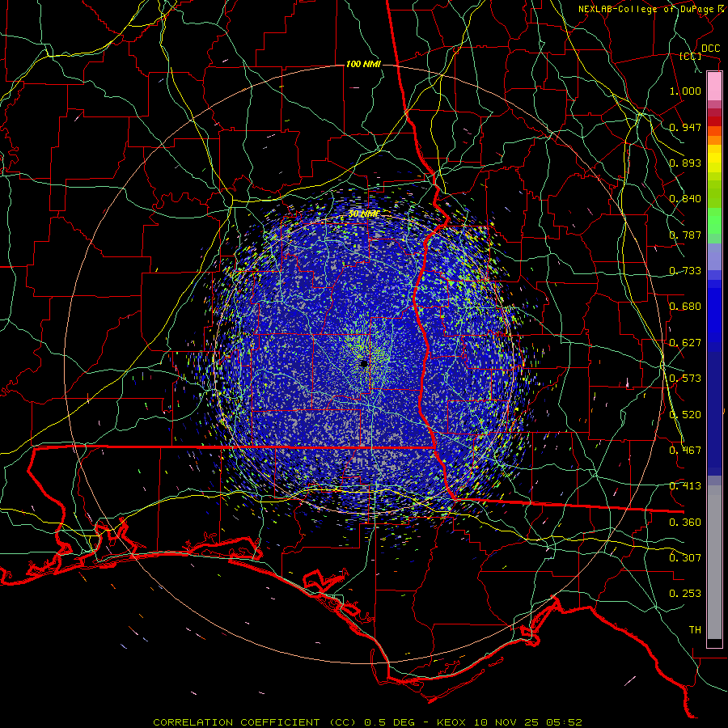
Task: Click the [CC] units label
Action: click(691, 56)
